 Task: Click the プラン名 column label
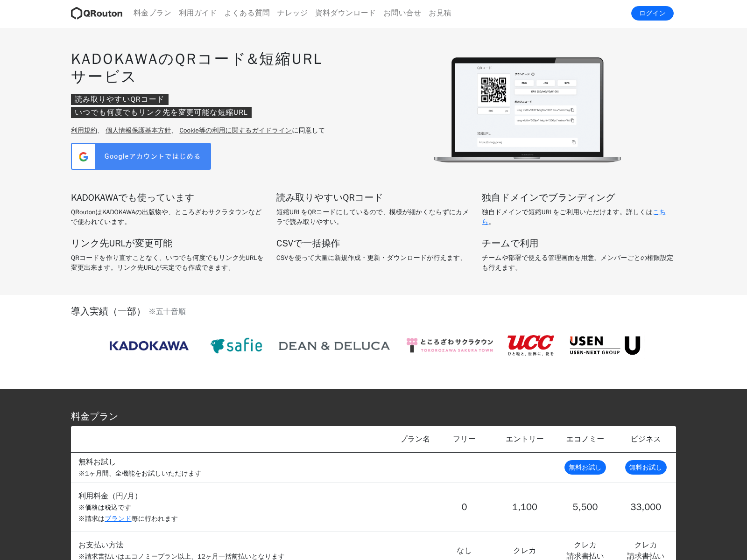tap(415, 439)
